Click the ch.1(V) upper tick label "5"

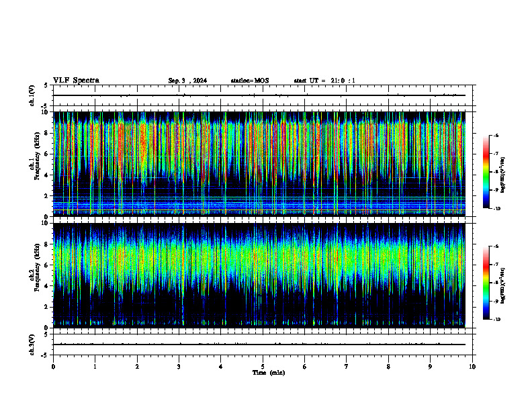pos(46,86)
